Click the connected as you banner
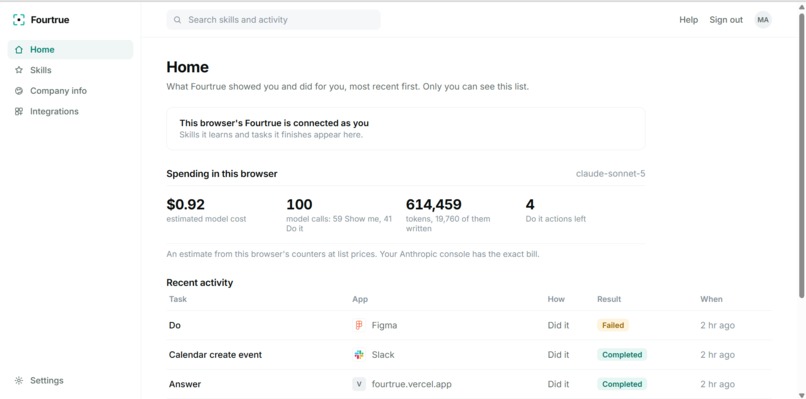806x399 pixels. 406,129
